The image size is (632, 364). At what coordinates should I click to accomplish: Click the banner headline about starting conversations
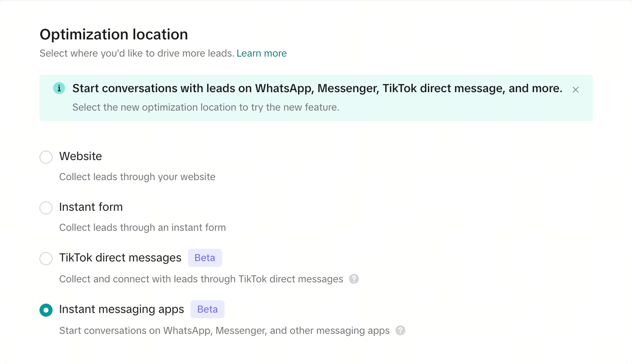pos(317,88)
